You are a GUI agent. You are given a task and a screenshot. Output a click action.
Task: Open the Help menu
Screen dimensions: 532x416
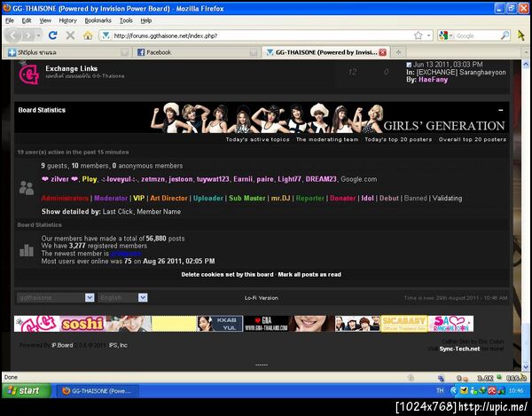pyautogui.click(x=146, y=20)
